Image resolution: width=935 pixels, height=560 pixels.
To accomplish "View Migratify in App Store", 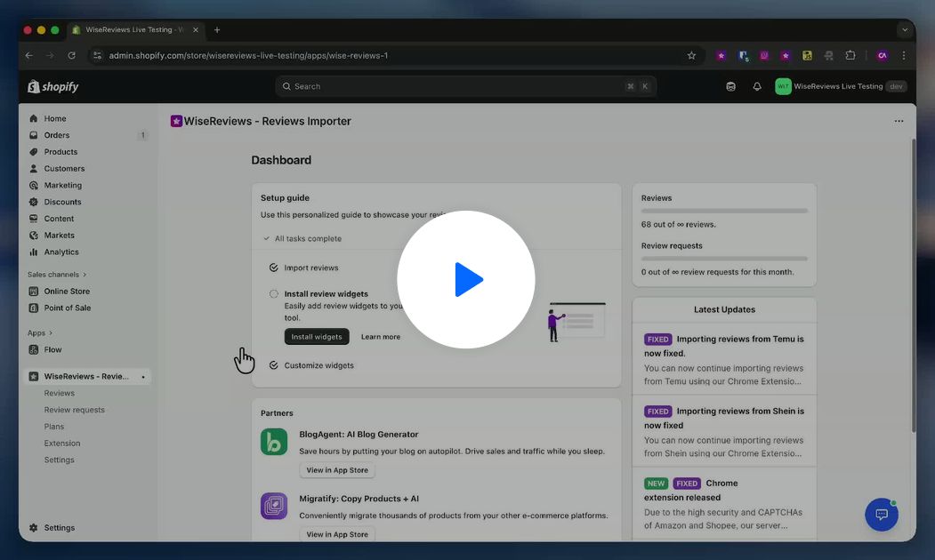I will click(337, 534).
